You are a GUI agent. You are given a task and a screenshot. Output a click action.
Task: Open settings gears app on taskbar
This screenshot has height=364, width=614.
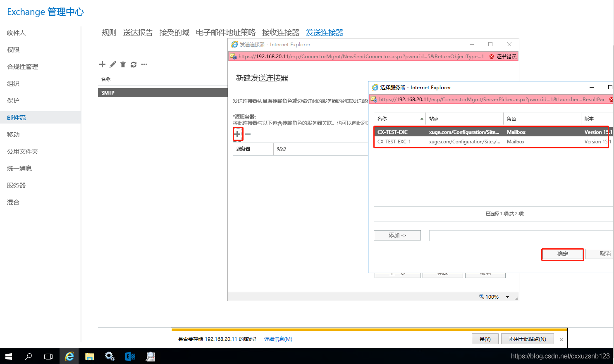(x=110, y=356)
